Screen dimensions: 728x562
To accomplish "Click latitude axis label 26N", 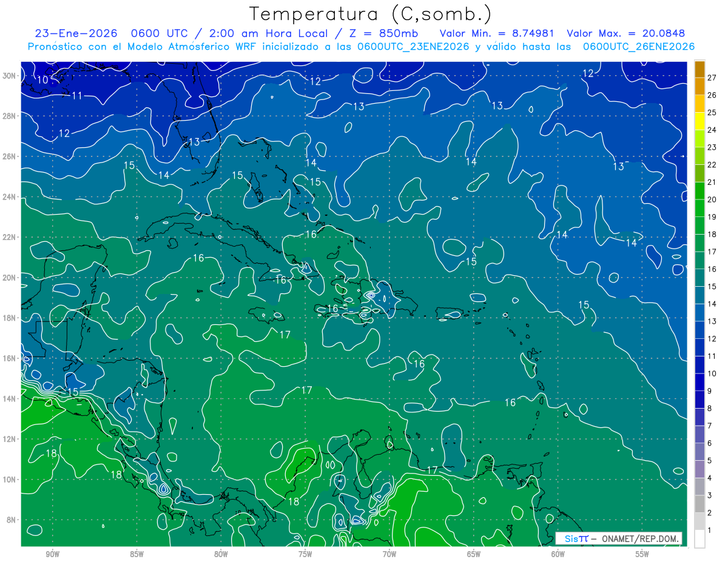I will click(x=9, y=156).
